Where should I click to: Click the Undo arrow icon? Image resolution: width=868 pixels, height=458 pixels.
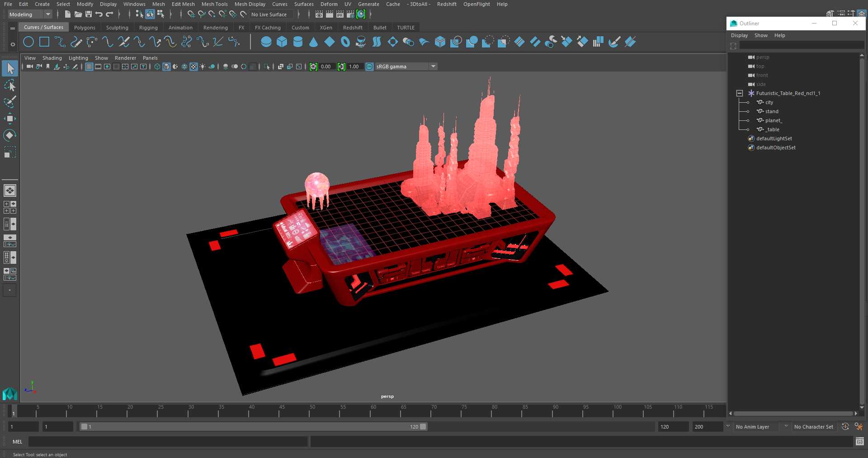click(99, 14)
